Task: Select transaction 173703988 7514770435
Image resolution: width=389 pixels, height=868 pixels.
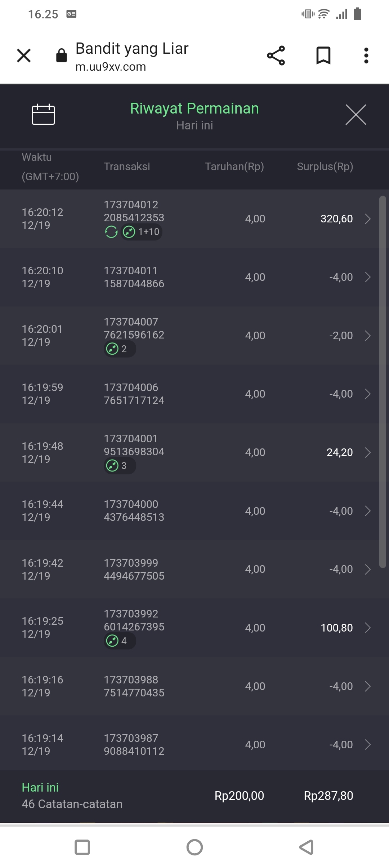Action: tap(134, 686)
